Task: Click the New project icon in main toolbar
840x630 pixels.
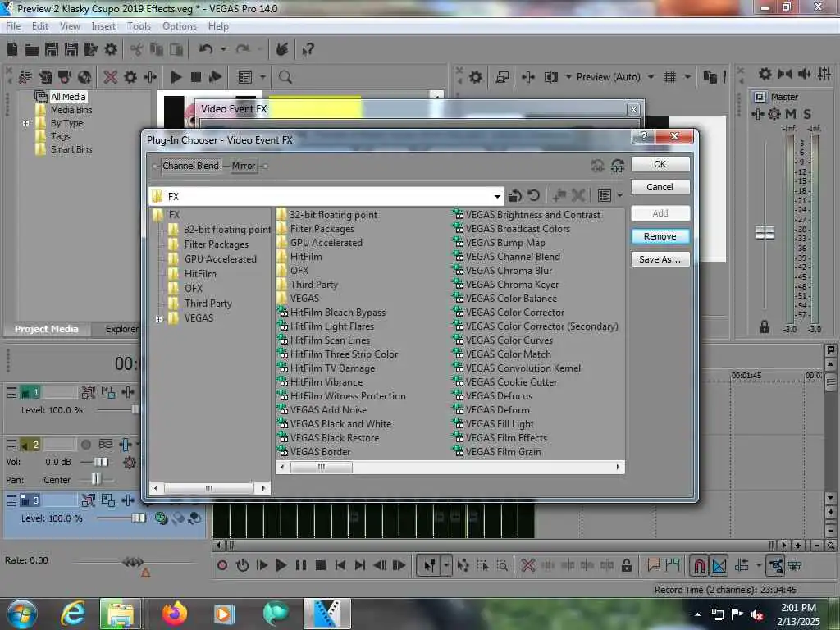Action: click(x=12, y=50)
